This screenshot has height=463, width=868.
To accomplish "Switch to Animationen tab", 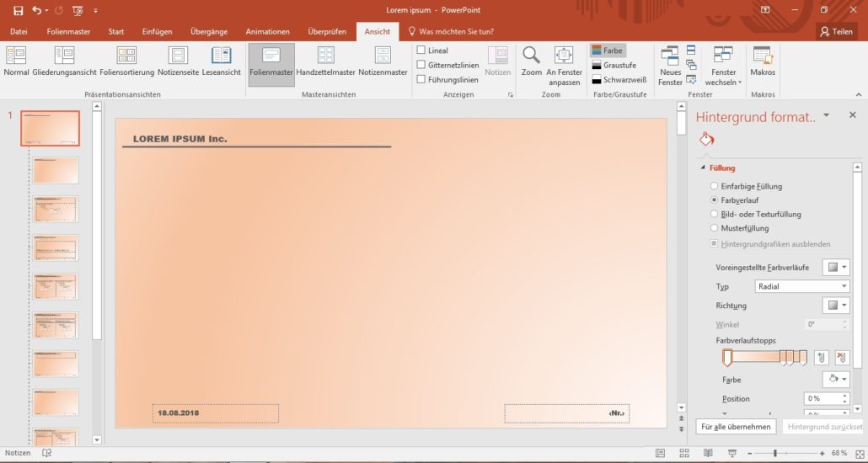I will point(267,31).
